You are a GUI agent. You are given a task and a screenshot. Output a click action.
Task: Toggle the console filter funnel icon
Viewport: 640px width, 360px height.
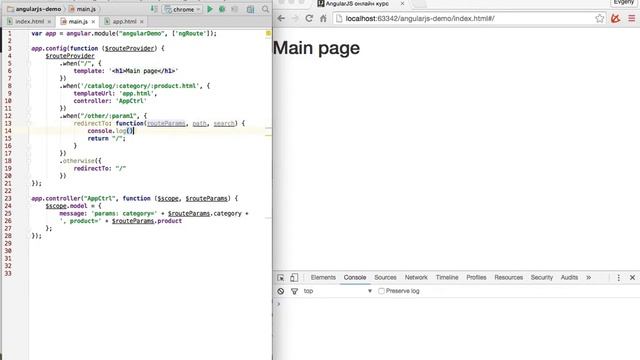(x=294, y=291)
